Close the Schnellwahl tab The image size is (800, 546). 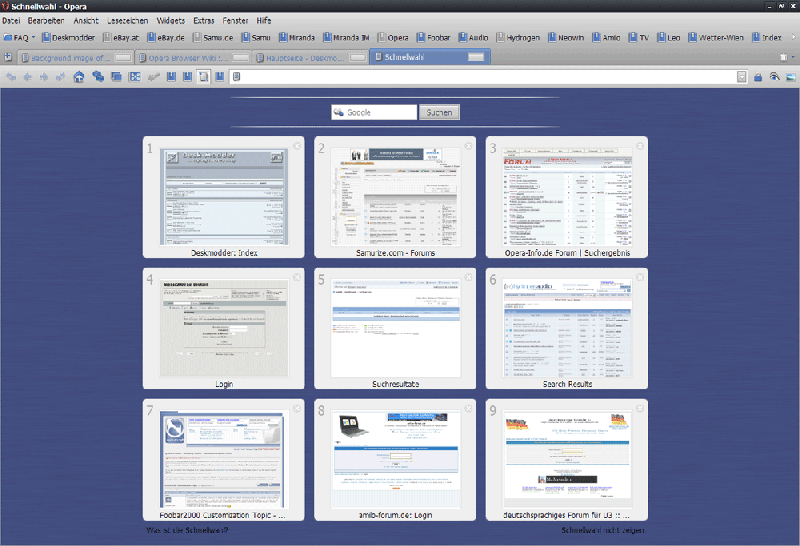point(476,57)
